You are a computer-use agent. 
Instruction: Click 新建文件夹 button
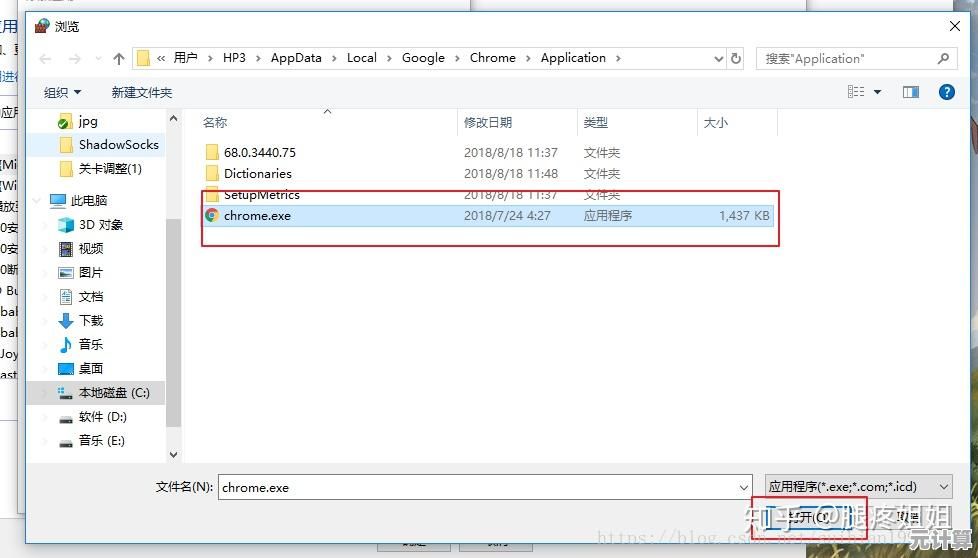[141, 92]
